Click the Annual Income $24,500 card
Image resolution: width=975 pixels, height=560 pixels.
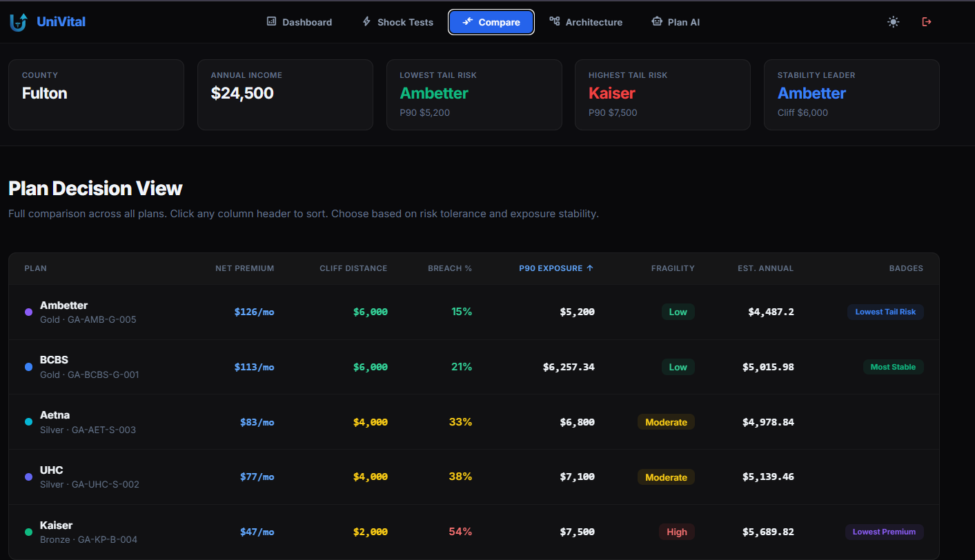pyautogui.click(x=285, y=94)
